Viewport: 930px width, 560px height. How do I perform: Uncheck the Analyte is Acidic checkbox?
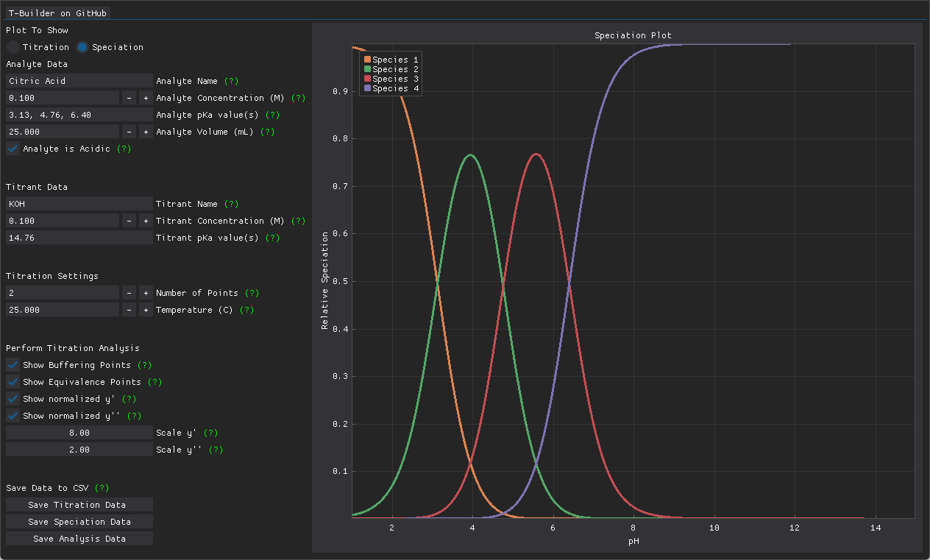pyautogui.click(x=12, y=148)
